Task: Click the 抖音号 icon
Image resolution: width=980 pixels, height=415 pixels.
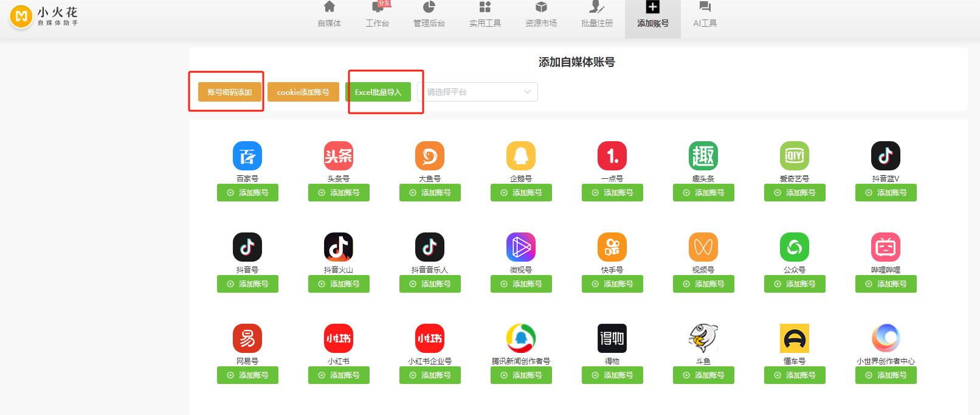Action: coord(247,247)
